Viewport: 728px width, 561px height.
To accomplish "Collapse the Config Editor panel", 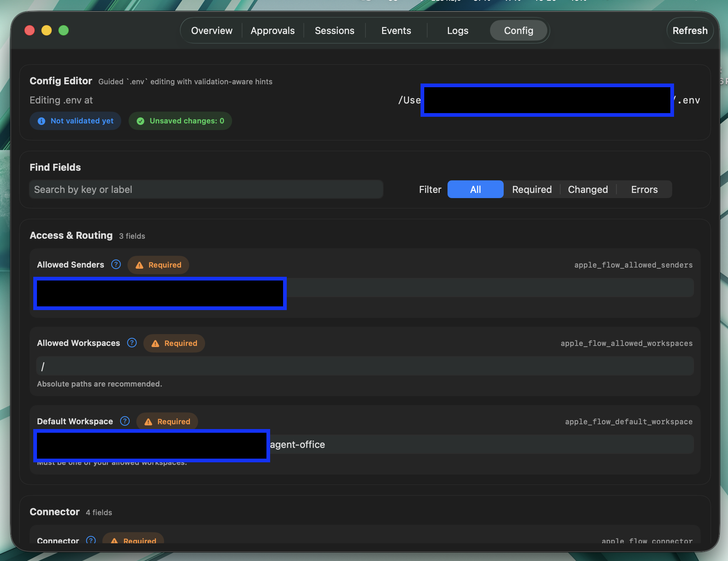I will tap(61, 81).
